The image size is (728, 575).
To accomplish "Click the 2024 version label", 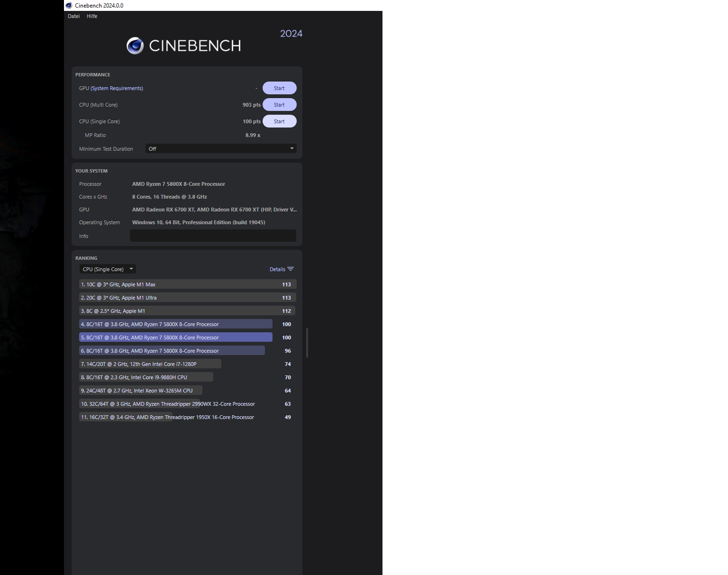I will click(x=291, y=34).
